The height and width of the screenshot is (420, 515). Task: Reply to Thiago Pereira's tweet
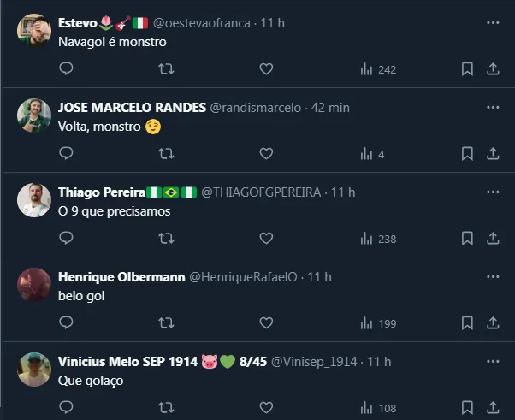coord(67,239)
